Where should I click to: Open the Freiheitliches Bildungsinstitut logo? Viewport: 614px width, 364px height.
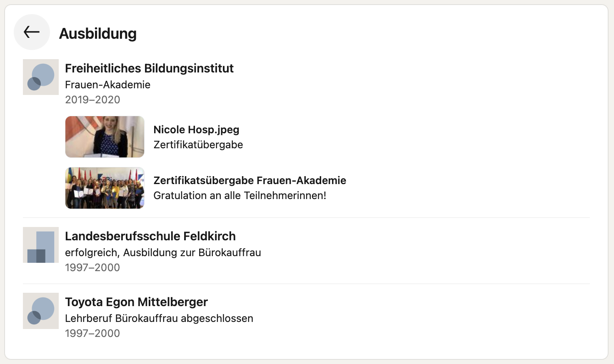click(41, 77)
